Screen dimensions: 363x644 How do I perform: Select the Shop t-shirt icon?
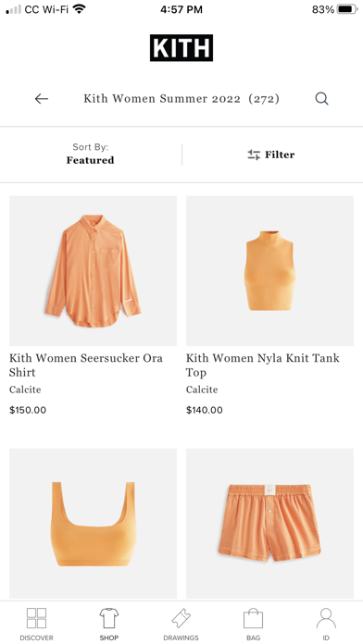pos(109,618)
